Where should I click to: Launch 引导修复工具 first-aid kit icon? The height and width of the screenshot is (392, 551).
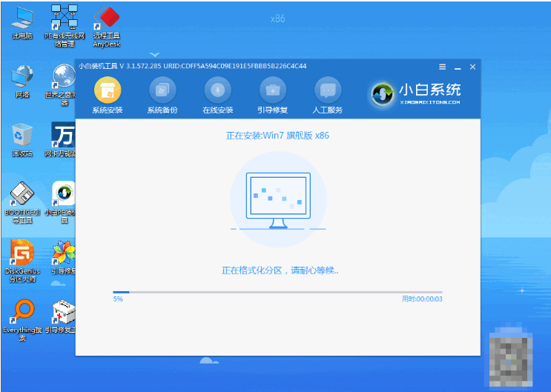tap(62, 316)
